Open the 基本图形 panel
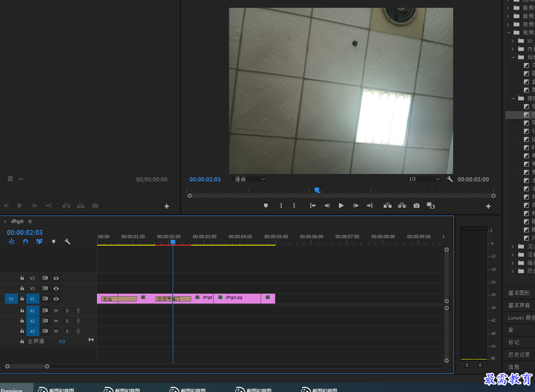This screenshot has width=535, height=392. 519,293
